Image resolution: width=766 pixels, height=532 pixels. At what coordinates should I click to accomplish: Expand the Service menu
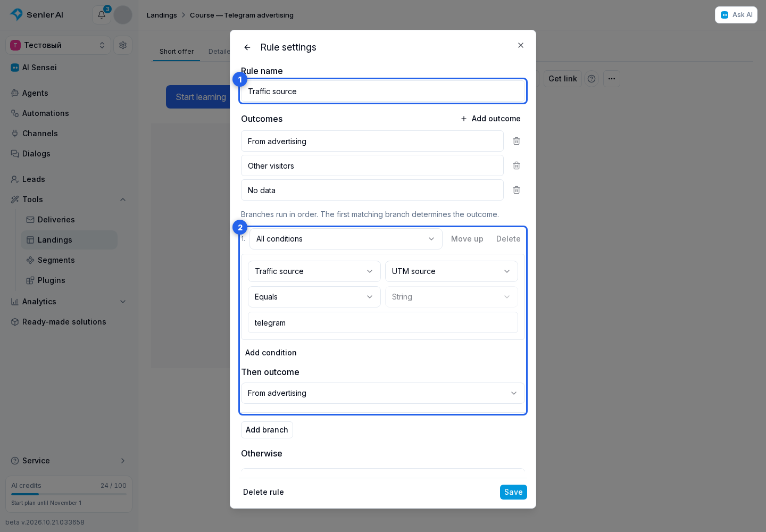tap(69, 461)
